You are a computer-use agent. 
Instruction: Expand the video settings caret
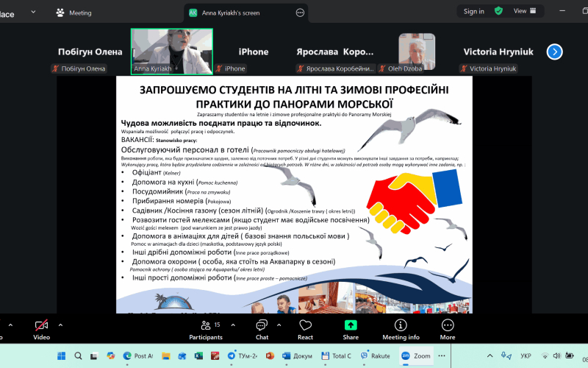coord(60,325)
